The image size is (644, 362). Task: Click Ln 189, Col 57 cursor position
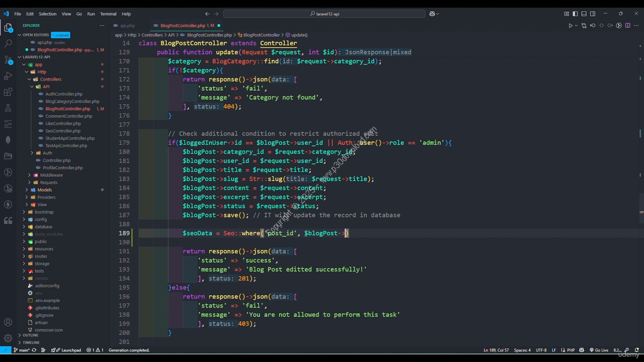[x=496, y=350]
